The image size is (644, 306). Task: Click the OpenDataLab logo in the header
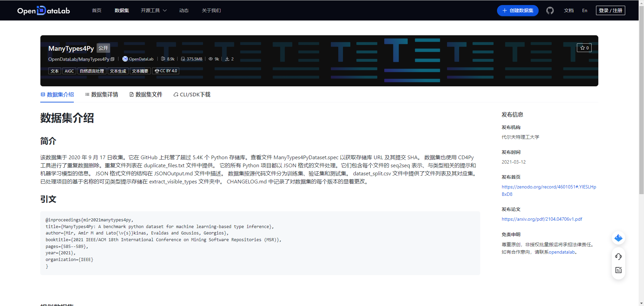coord(44,10)
